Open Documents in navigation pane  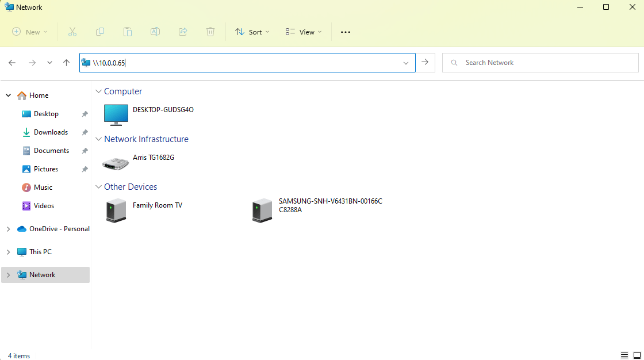pyautogui.click(x=45, y=151)
